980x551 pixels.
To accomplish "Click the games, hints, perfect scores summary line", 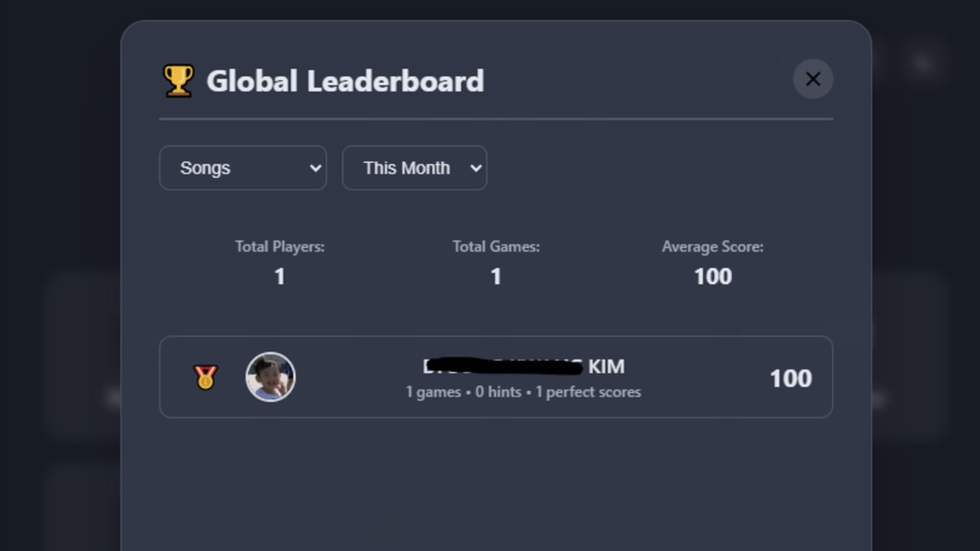I will [523, 392].
